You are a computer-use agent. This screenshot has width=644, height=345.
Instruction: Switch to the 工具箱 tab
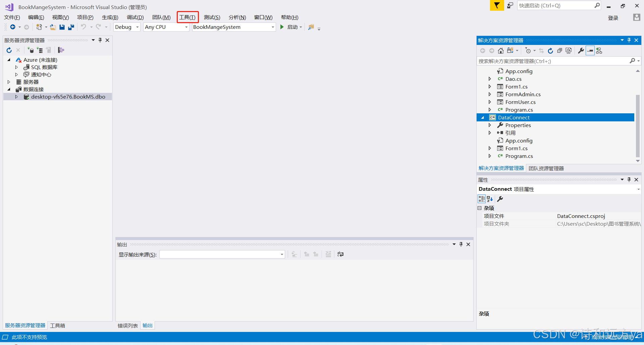(x=58, y=326)
